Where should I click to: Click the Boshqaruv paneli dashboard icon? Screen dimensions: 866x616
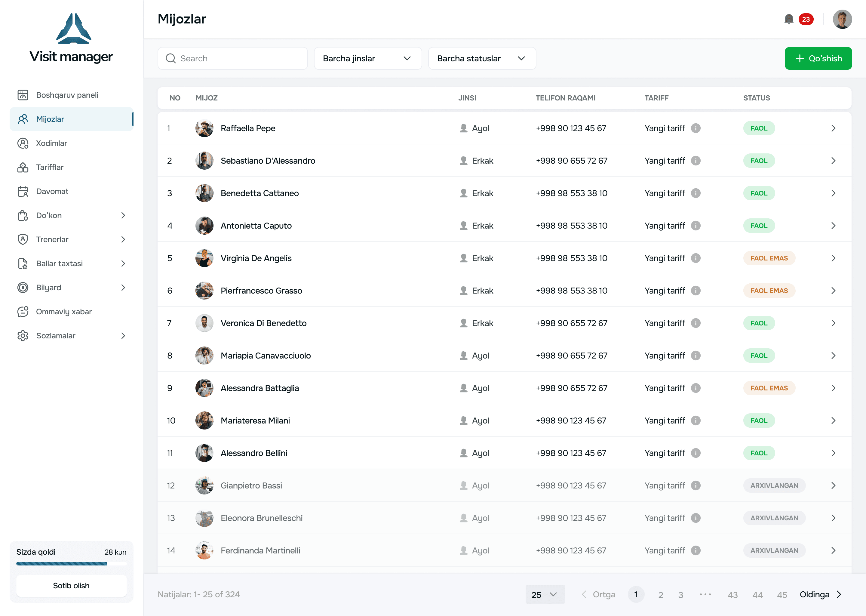(23, 95)
